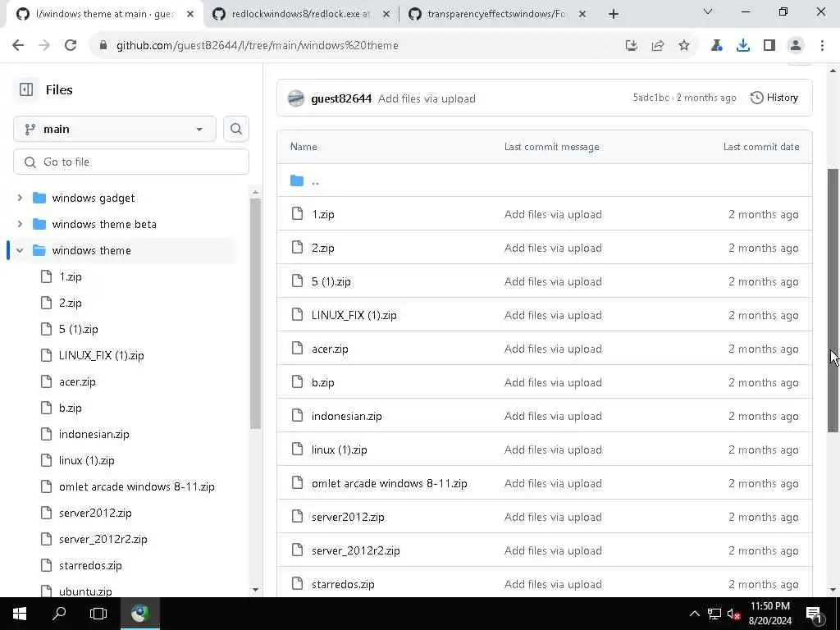
Task: Open browser downloads icon
Action: pyautogui.click(x=743, y=46)
